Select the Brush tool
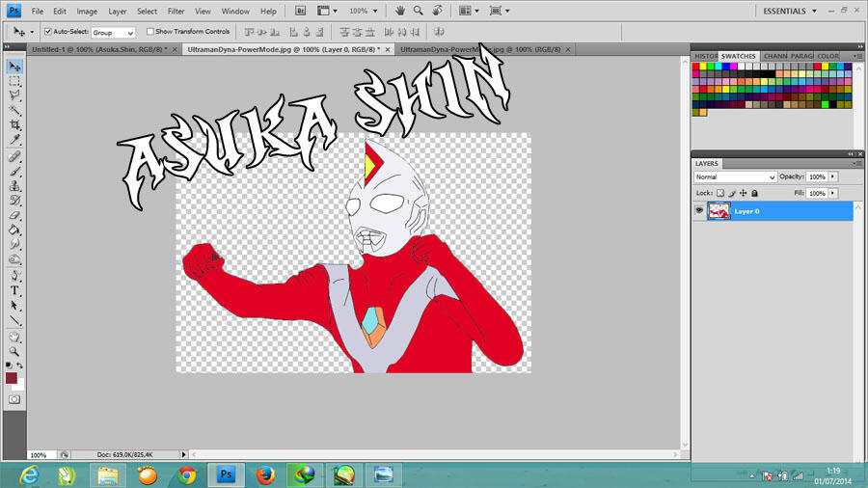Image resolution: width=868 pixels, height=488 pixels. [14, 172]
